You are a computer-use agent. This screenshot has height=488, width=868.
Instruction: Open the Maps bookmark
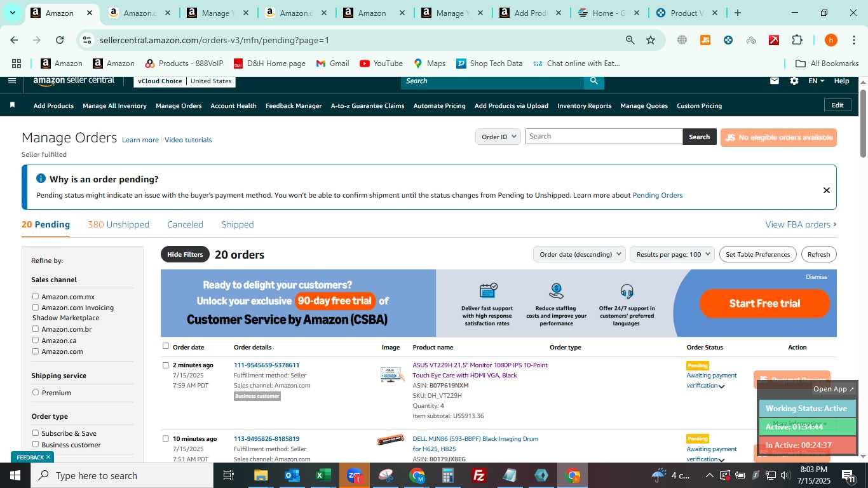[430, 64]
